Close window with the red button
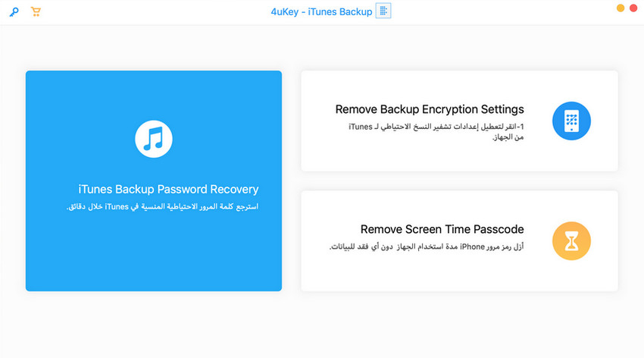644x358 pixels. (633, 8)
